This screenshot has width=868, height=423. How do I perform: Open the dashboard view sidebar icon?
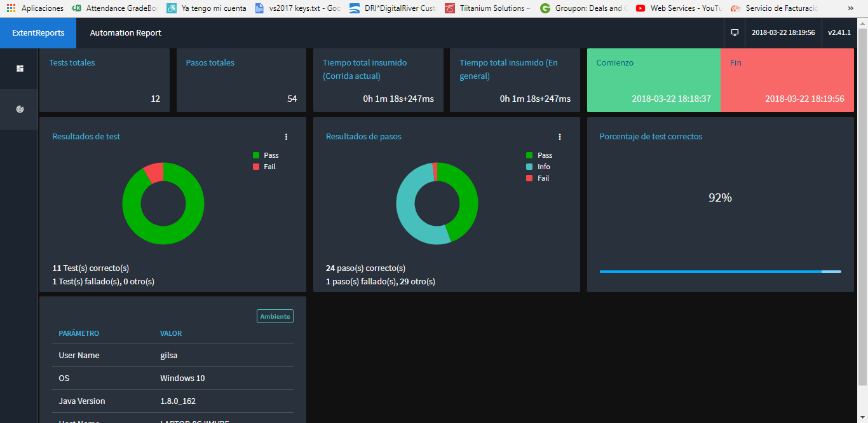tap(20, 69)
